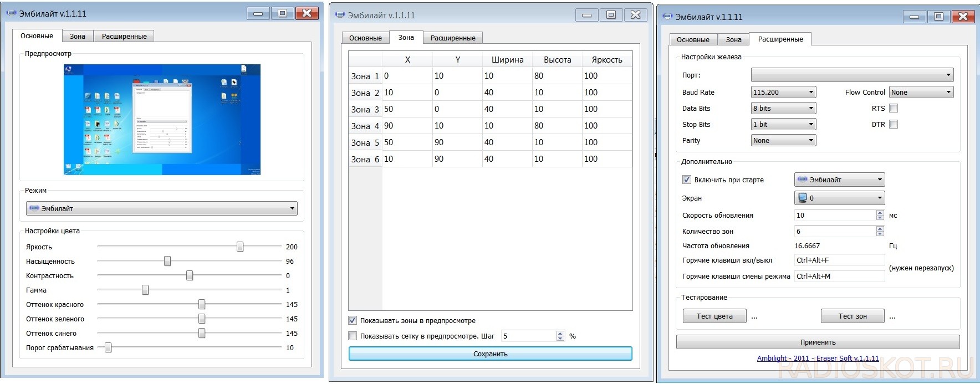The width and height of the screenshot is (980, 384).
Task: Switch to the Зона tab in the first window
Action: pyautogui.click(x=78, y=37)
